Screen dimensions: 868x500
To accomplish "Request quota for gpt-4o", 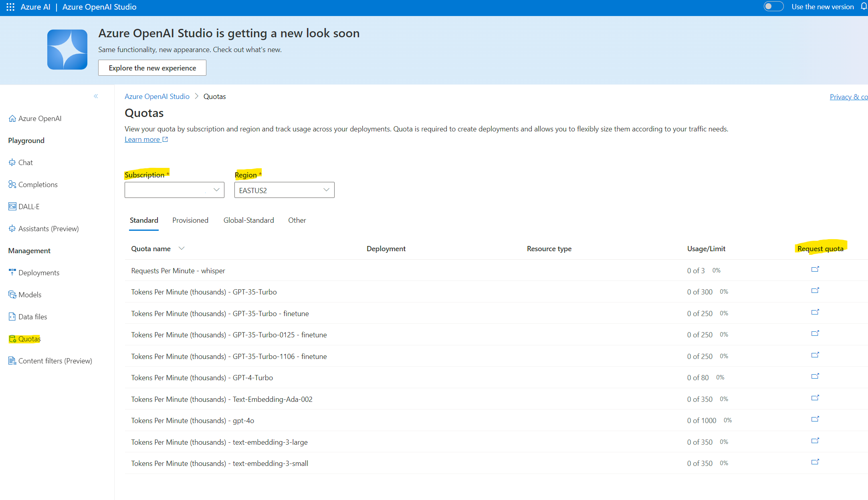I will click(815, 419).
